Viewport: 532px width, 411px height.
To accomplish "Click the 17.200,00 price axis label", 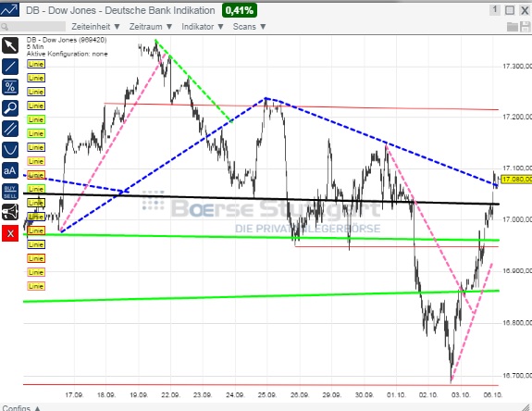I will coord(516,117).
